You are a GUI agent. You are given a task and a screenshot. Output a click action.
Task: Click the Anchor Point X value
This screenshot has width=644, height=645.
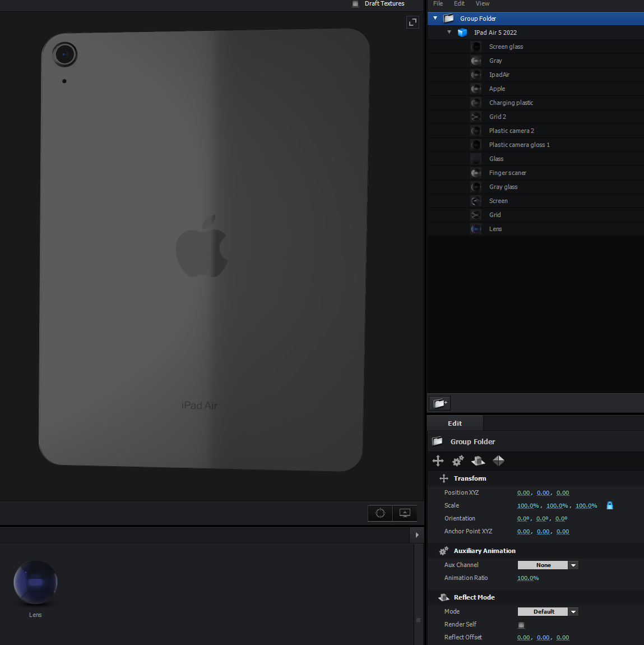523,532
